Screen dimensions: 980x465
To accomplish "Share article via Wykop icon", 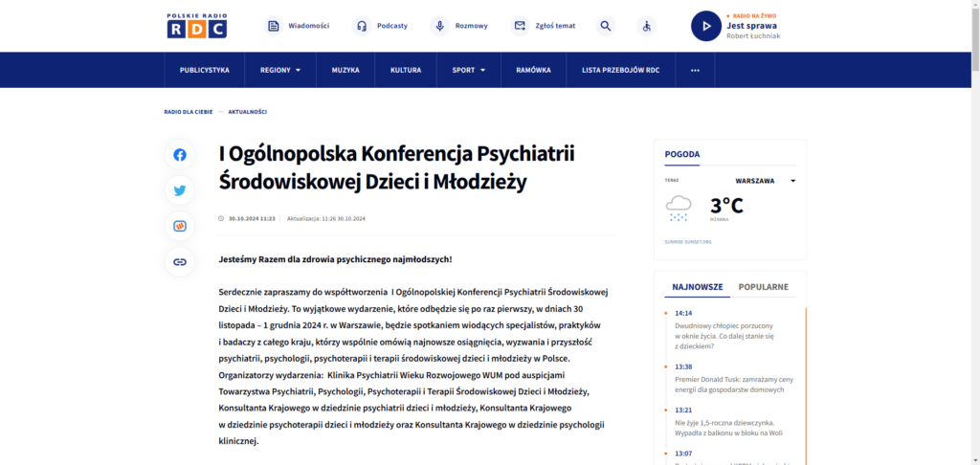I will [x=180, y=226].
